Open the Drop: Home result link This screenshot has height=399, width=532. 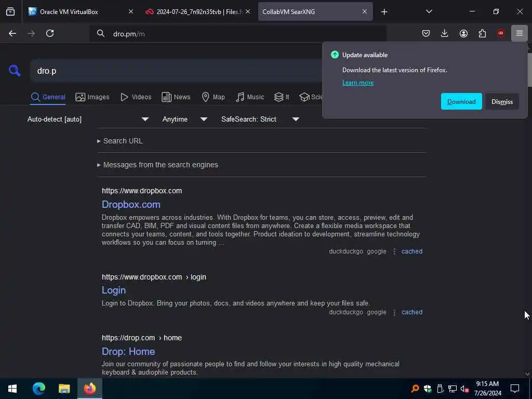tap(128, 351)
